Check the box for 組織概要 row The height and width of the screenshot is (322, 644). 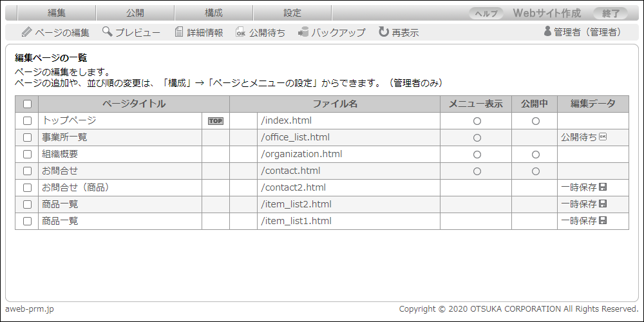tap(27, 154)
